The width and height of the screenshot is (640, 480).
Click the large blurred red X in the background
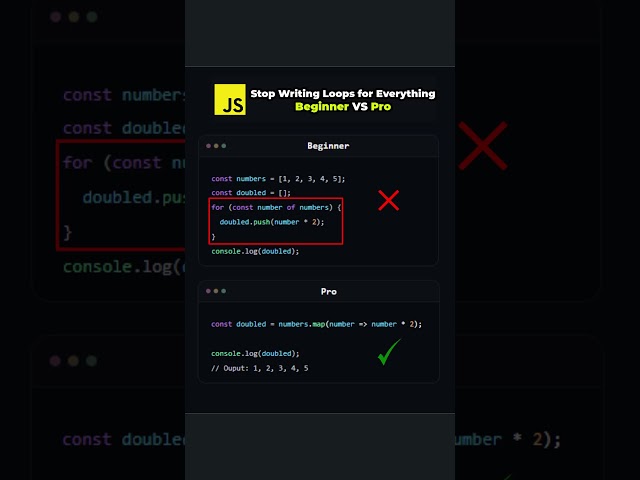pos(482,145)
